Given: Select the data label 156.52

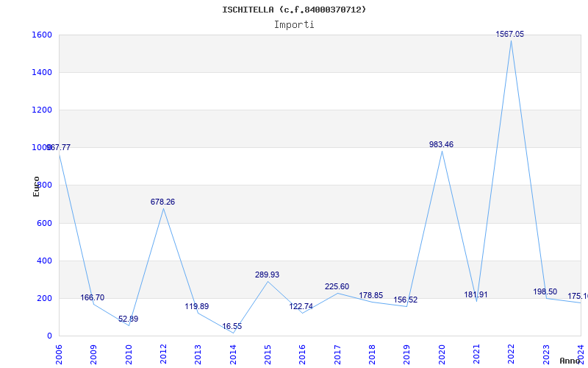Looking at the screenshot, I should [x=406, y=300].
